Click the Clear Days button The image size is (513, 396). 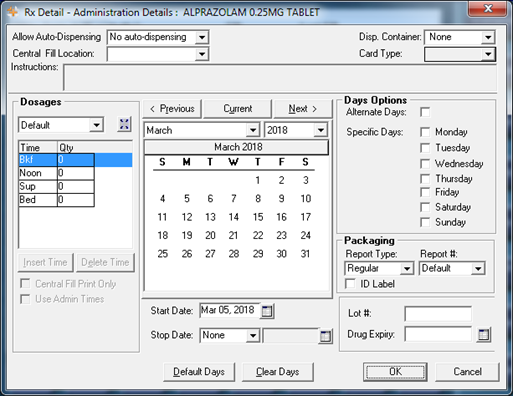point(277,372)
